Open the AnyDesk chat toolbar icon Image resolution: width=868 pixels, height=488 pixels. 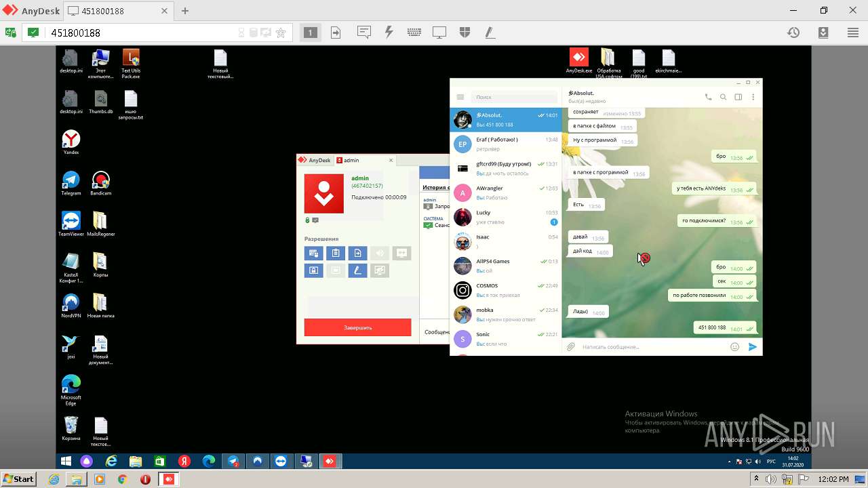[364, 33]
